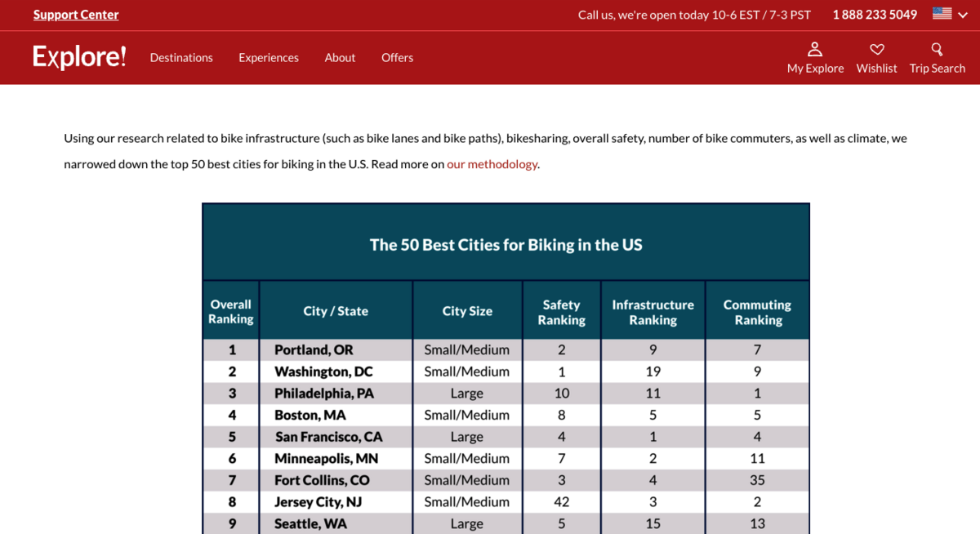Image resolution: width=980 pixels, height=534 pixels.
Task: Click the City Size column header
Action: tap(467, 311)
